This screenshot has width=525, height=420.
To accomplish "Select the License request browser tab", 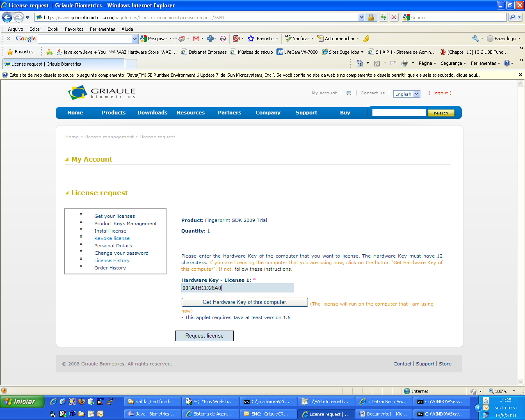I will pyautogui.click(x=63, y=64).
